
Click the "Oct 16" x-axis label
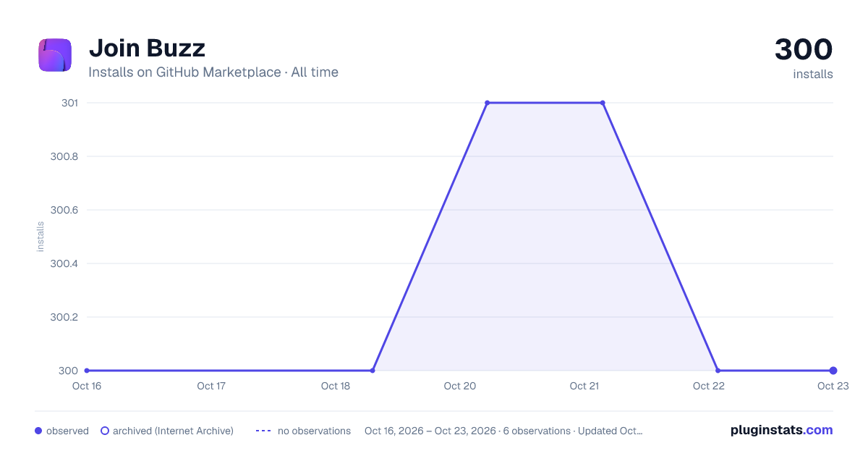(x=87, y=386)
